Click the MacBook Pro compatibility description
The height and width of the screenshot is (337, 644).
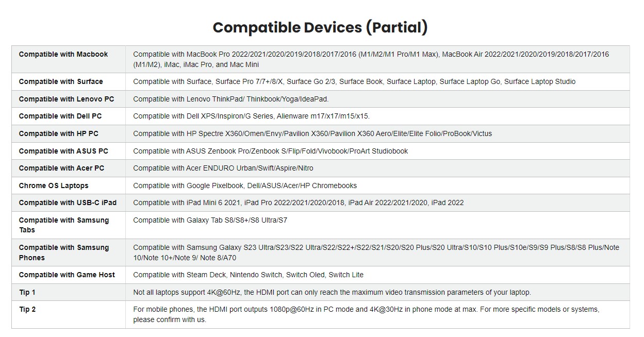(371, 59)
